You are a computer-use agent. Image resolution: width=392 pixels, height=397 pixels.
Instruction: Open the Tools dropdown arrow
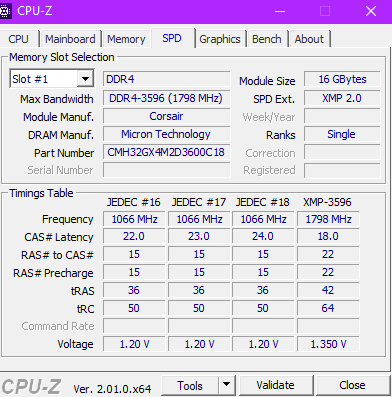[226, 385]
